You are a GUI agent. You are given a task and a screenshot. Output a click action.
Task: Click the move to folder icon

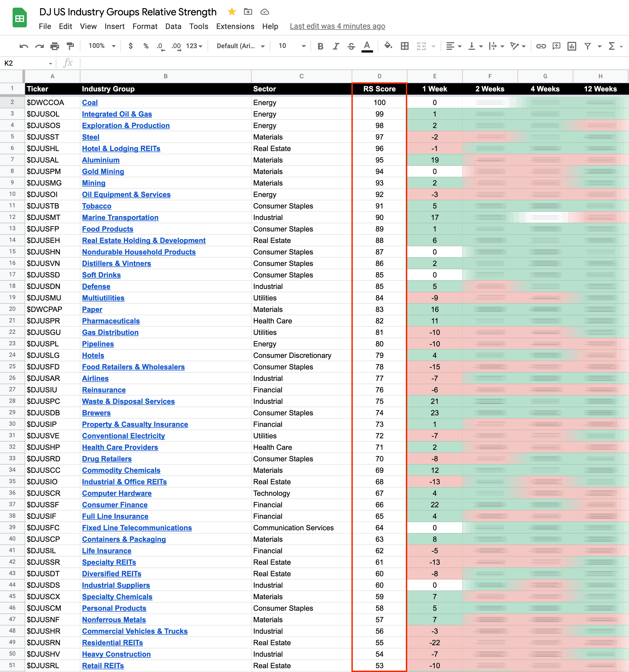coord(248,12)
